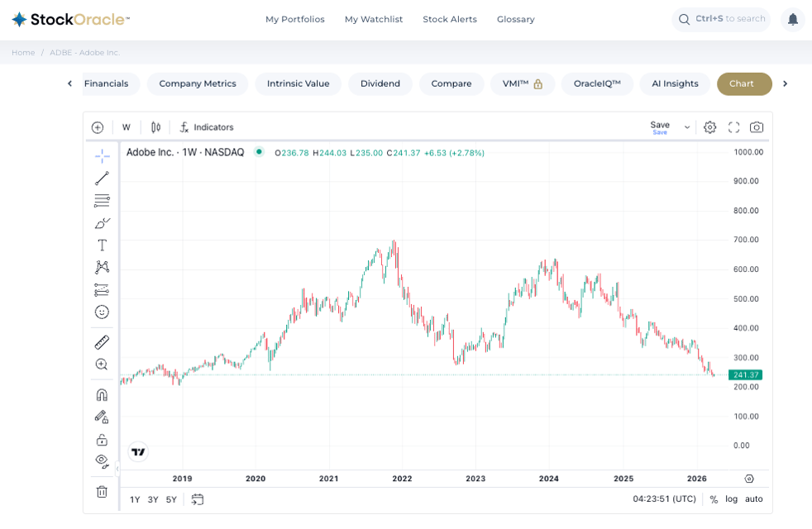
Task: Open chart settings gear icon
Action: click(710, 127)
